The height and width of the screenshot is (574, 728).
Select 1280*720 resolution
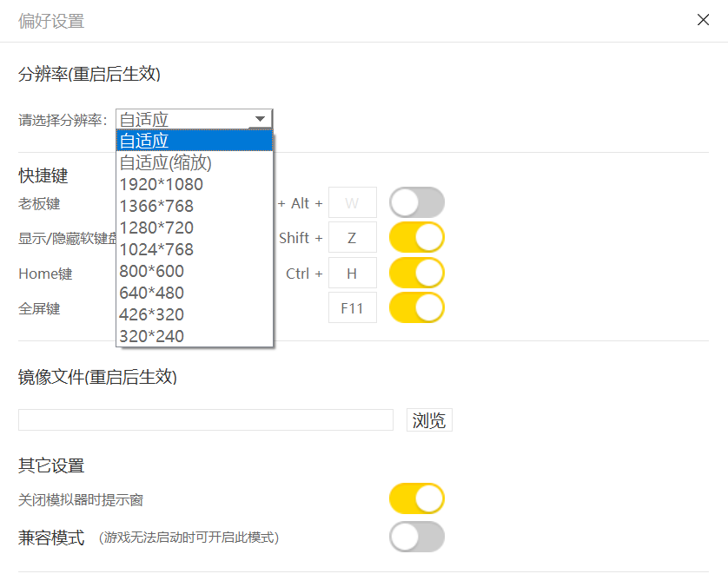tap(194, 228)
